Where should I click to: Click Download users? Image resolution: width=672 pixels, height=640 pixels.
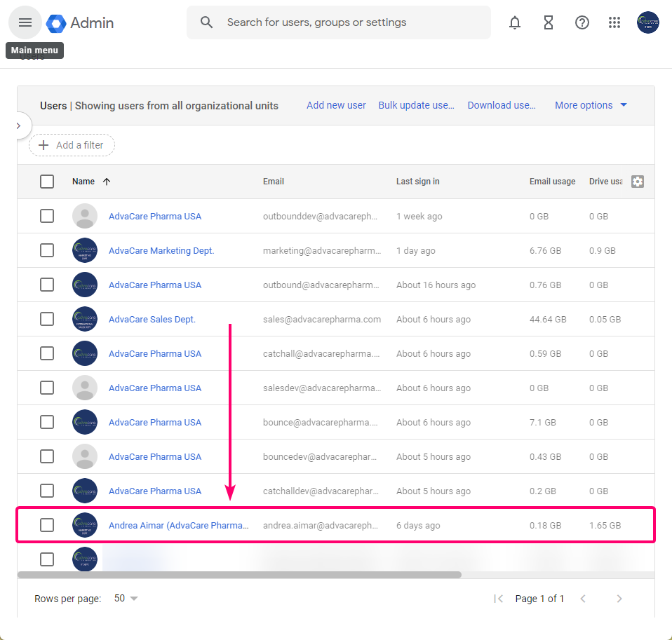[502, 105]
